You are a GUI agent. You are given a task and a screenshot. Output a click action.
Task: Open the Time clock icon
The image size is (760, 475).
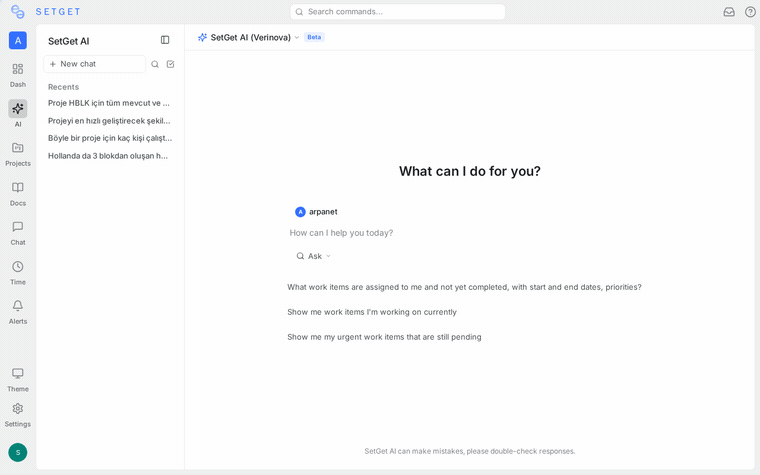18,267
